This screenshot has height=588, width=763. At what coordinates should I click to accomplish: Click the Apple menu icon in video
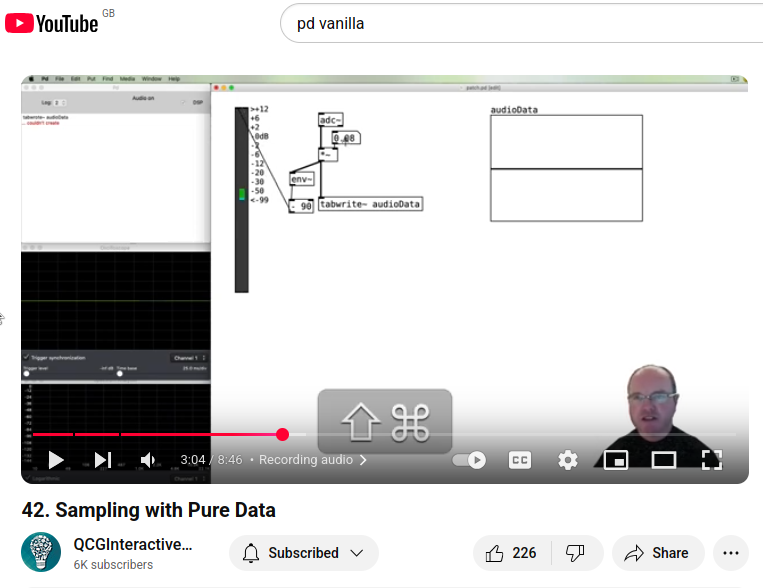[x=32, y=79]
